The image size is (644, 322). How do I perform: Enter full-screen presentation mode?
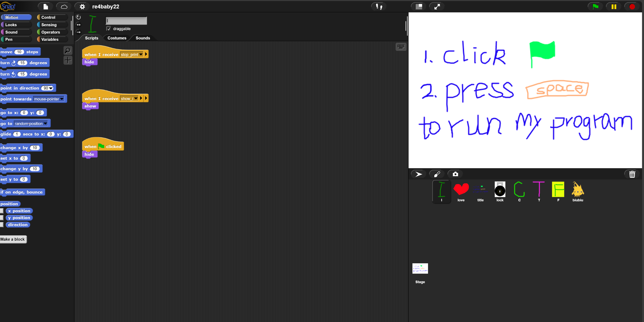click(437, 6)
